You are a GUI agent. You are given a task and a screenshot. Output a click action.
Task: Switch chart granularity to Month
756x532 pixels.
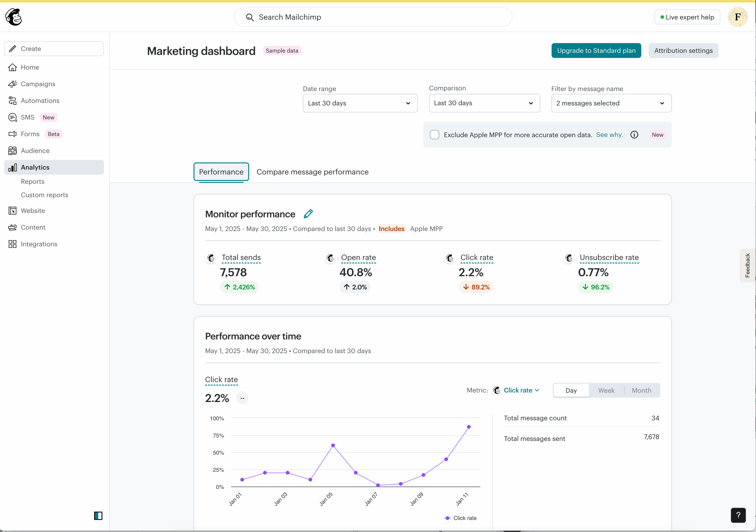[x=641, y=390]
